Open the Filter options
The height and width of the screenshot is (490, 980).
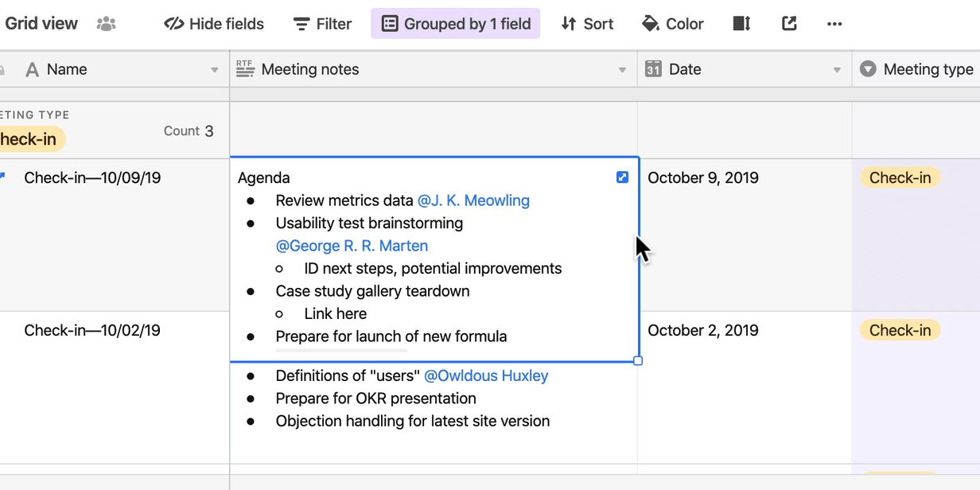[x=322, y=24]
